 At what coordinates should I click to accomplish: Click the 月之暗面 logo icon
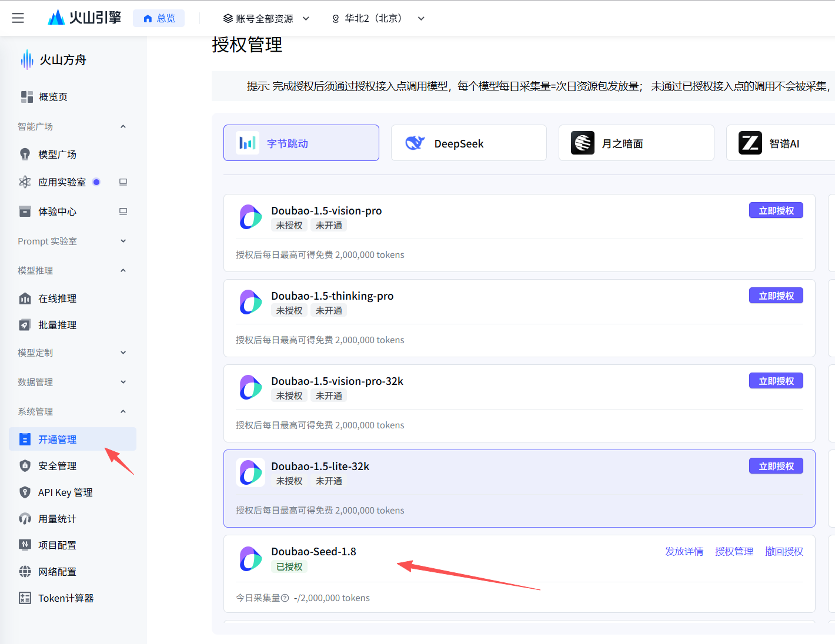(583, 143)
